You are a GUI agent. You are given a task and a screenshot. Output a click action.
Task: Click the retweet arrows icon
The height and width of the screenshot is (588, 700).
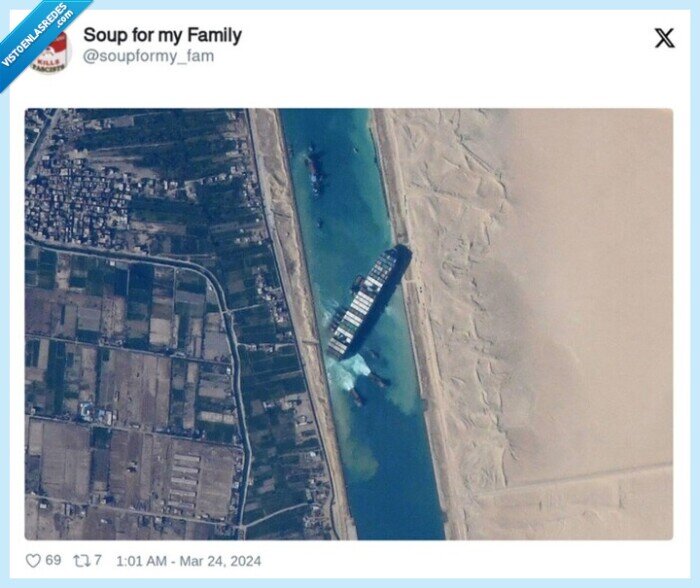pyautogui.click(x=81, y=560)
